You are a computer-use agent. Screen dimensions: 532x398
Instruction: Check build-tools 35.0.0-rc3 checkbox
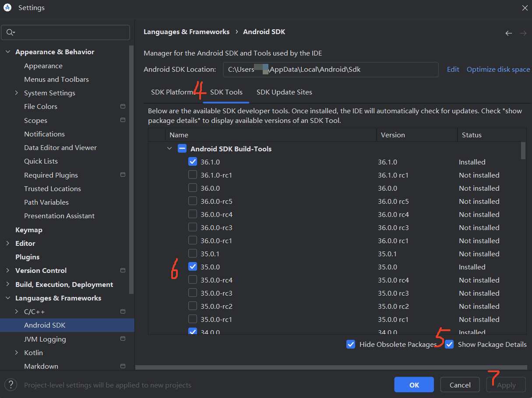pos(193,293)
